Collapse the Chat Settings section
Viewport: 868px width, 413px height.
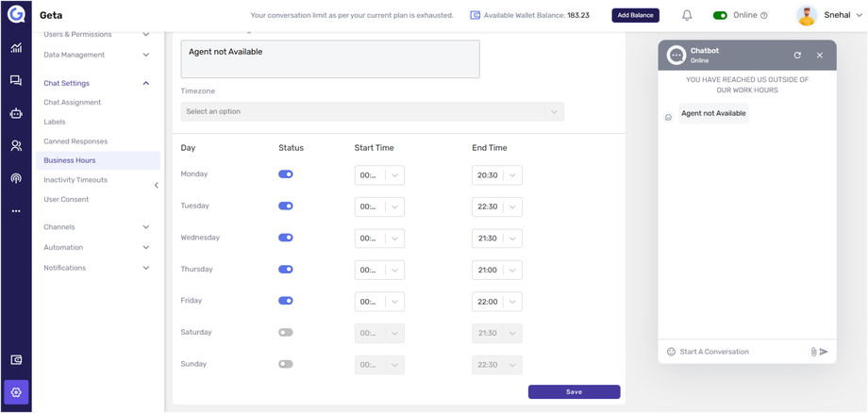click(145, 83)
